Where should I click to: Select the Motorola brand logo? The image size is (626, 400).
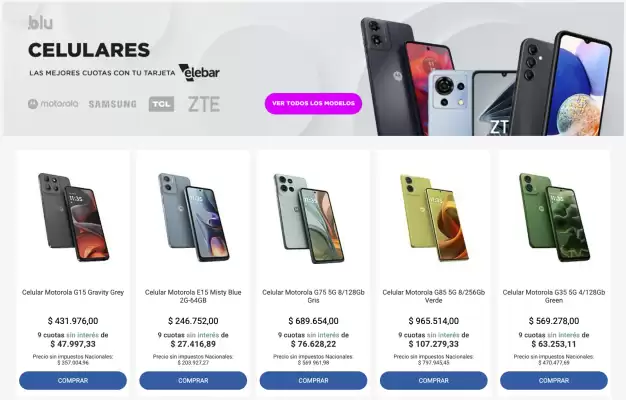click(53, 104)
